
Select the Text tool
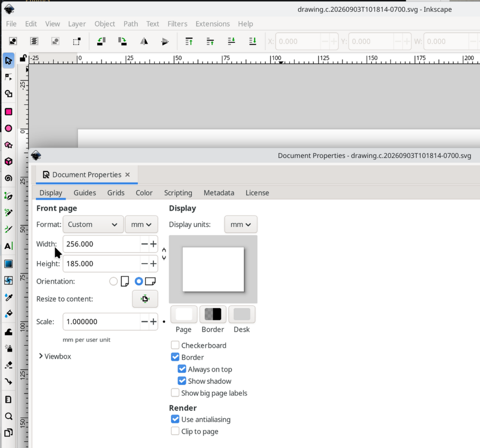(x=9, y=246)
